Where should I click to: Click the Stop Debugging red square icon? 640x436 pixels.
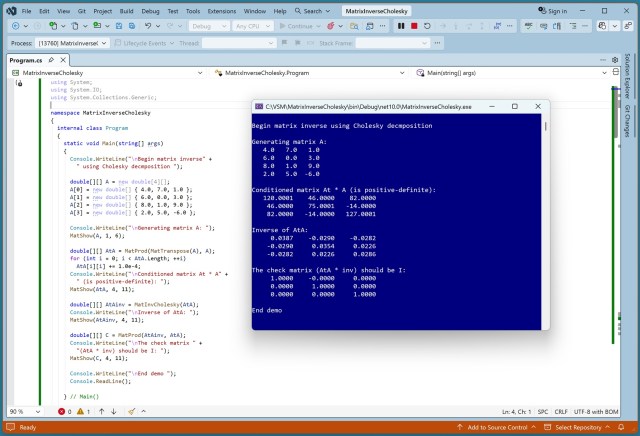pos(415,26)
